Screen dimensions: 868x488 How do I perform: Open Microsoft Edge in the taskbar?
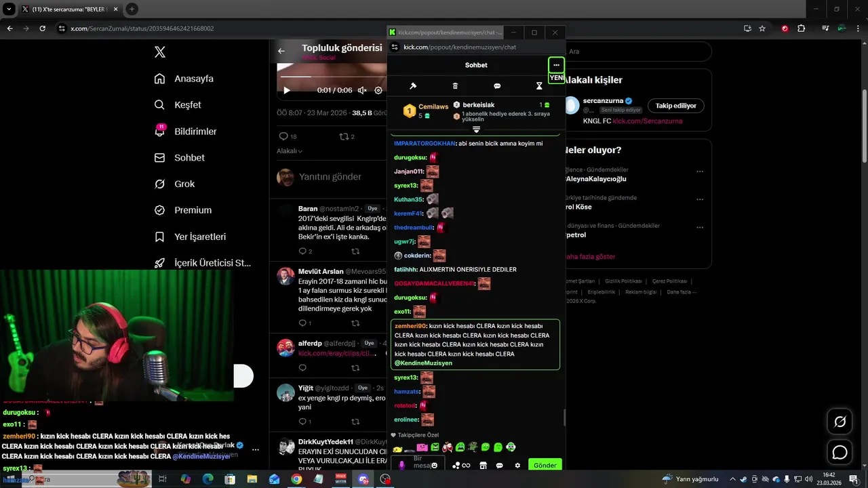coord(208,479)
